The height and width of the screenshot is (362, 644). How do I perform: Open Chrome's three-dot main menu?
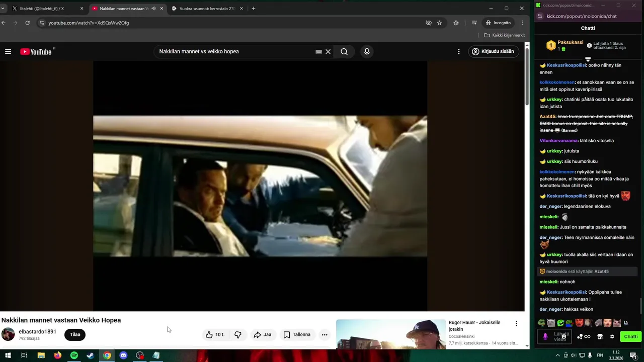point(522,23)
